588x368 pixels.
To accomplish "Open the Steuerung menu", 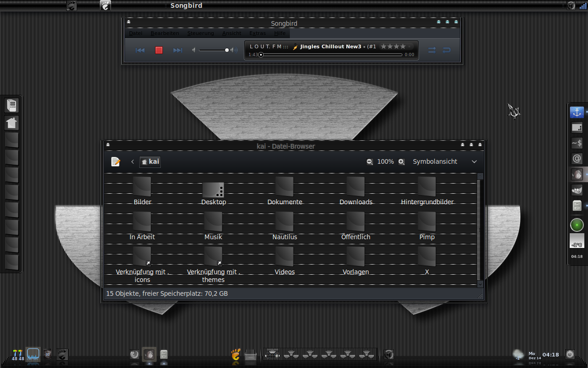I will [x=200, y=33].
